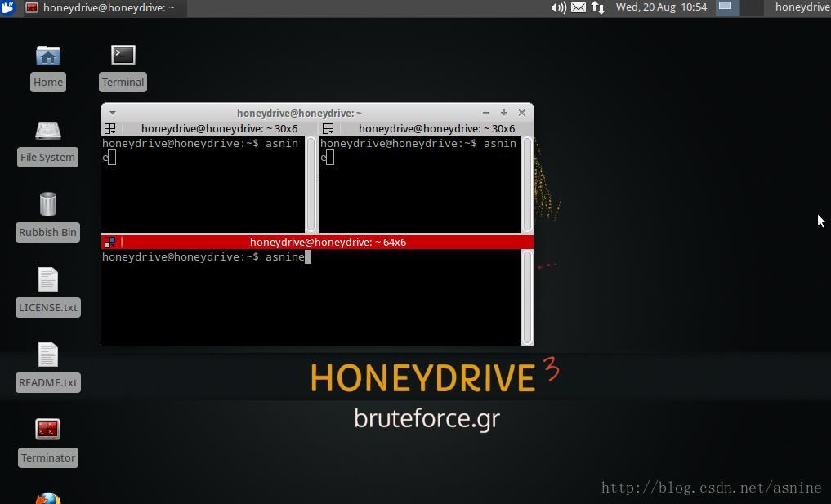831x504 pixels.
Task: Open the network arrows indicator
Action: coord(598,7)
